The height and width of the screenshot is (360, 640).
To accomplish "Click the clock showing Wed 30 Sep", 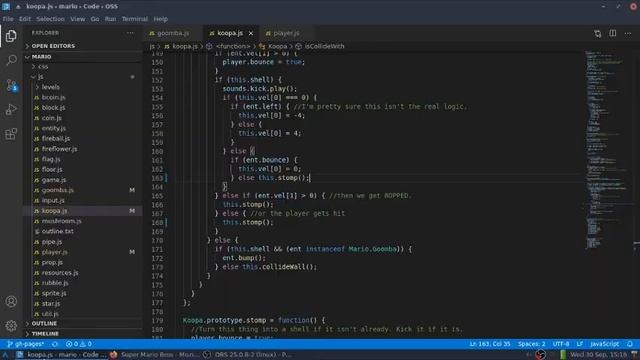I will click(x=598, y=355).
